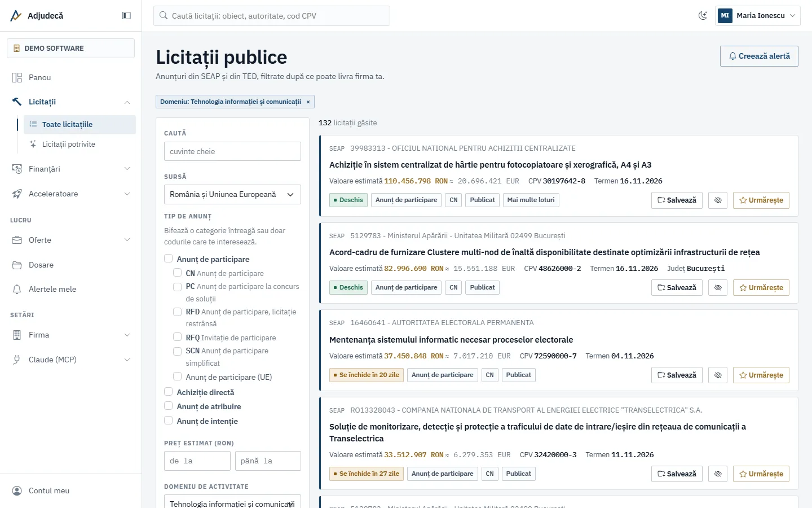Click the search magnifier icon

164,16
